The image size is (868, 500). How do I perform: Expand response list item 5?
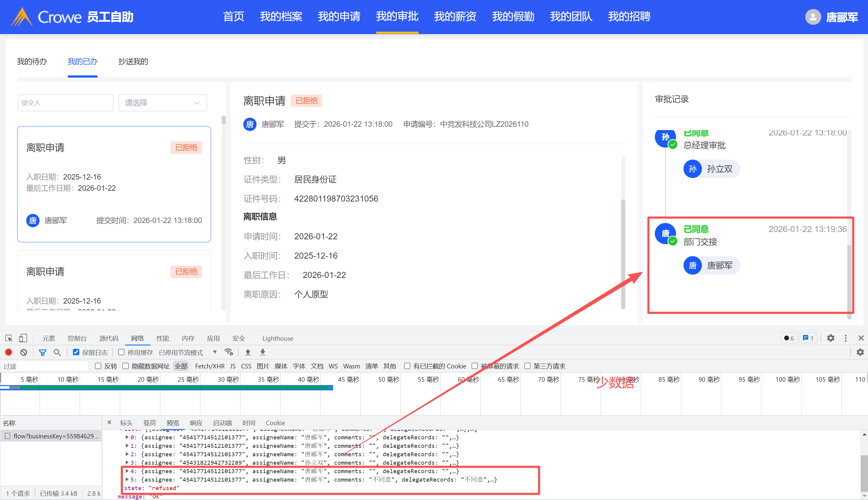click(x=127, y=480)
